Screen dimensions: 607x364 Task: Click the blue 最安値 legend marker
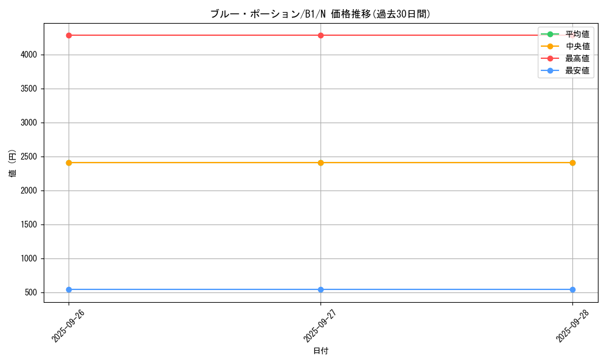coord(550,70)
